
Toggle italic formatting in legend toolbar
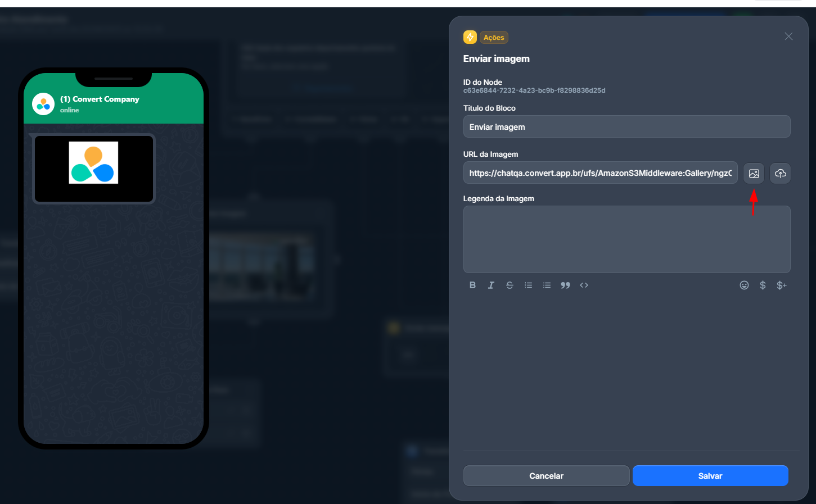[x=491, y=285]
